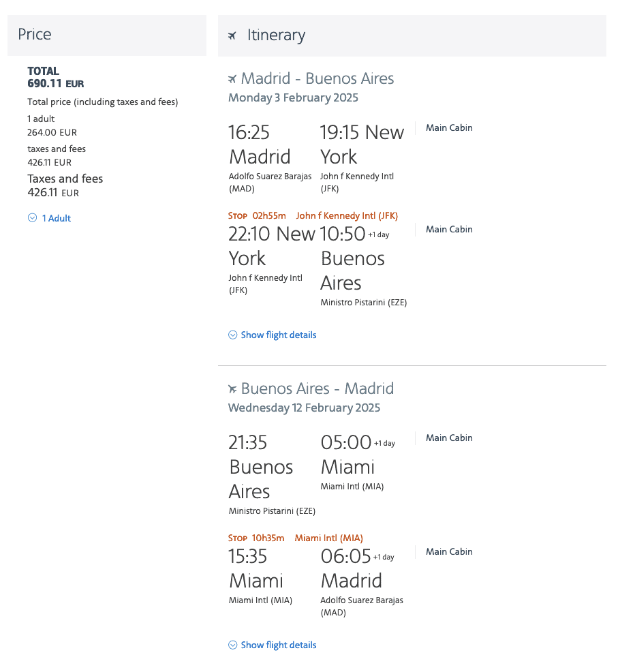Click the TOTAL 690.11 EUR amount
This screenshot has height=672, width=620.
(55, 84)
